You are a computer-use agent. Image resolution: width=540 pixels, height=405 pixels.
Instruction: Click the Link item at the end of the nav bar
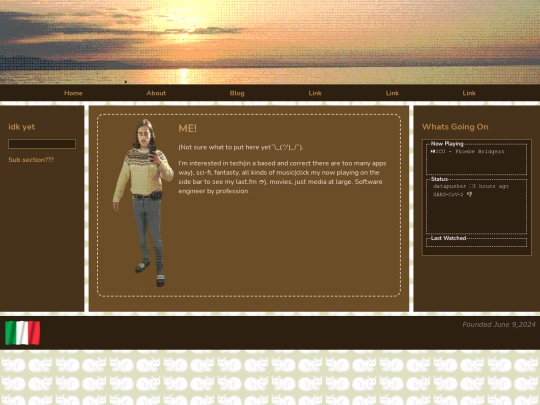coord(469,93)
